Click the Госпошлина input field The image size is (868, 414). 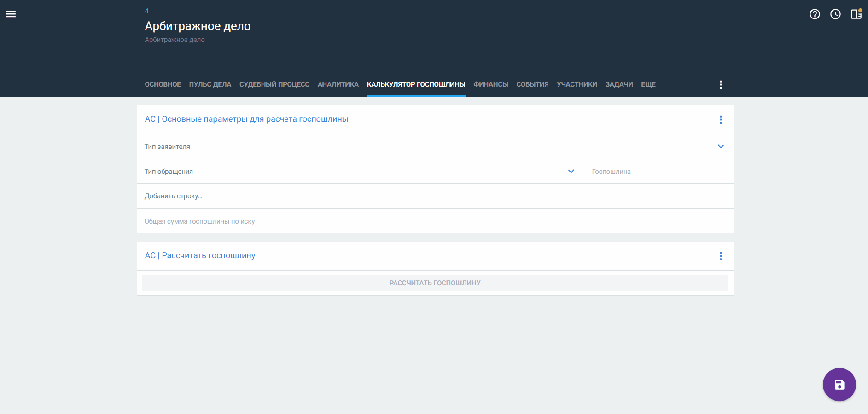[x=658, y=172]
